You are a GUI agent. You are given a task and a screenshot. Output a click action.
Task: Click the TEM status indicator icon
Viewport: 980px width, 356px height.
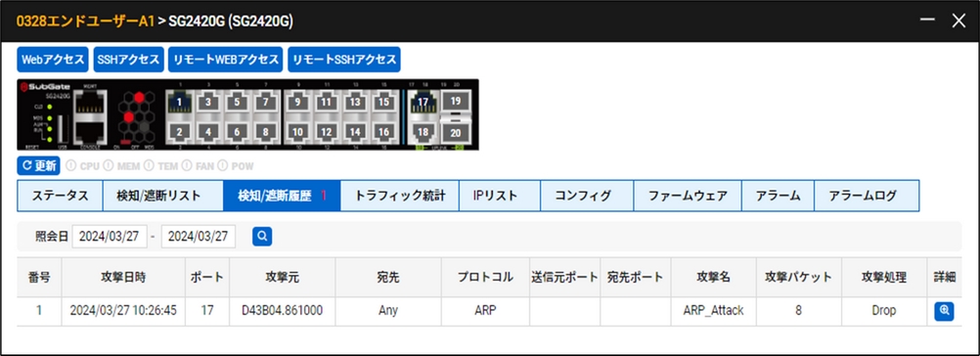[x=148, y=166]
